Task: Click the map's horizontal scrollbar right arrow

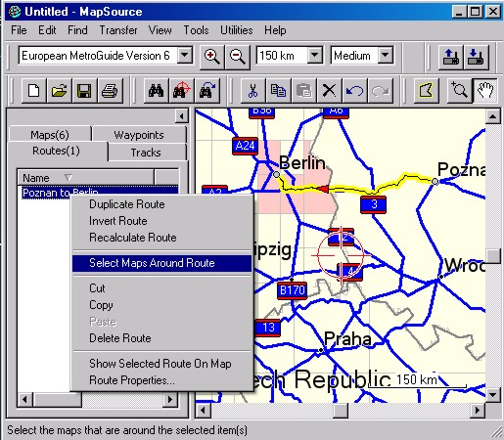Action: point(478,411)
